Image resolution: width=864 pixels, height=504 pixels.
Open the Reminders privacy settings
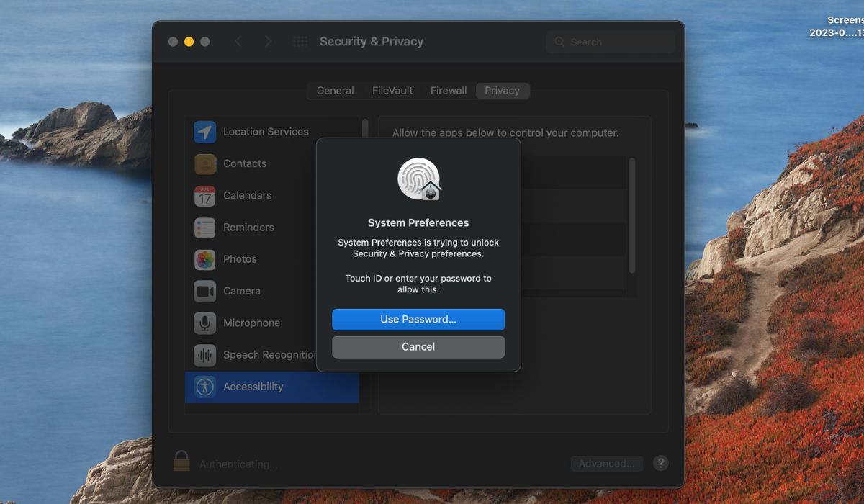point(248,227)
